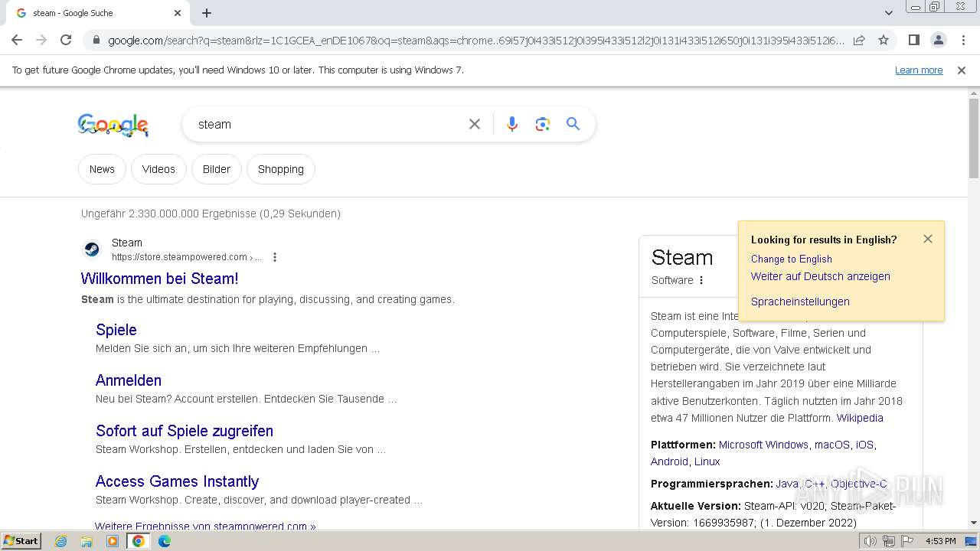Screen dimensions: 980x551
Task: Close the language suggestion popup
Action: tap(928, 239)
